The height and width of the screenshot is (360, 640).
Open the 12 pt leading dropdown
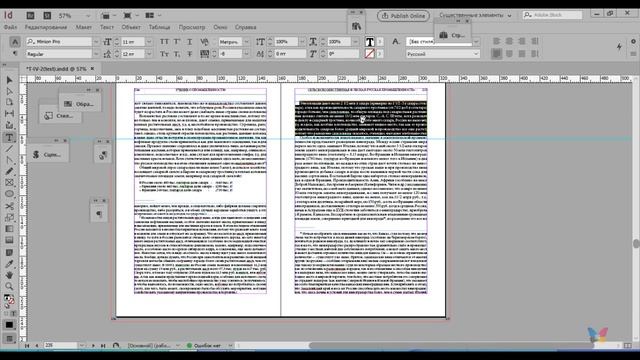click(149, 54)
